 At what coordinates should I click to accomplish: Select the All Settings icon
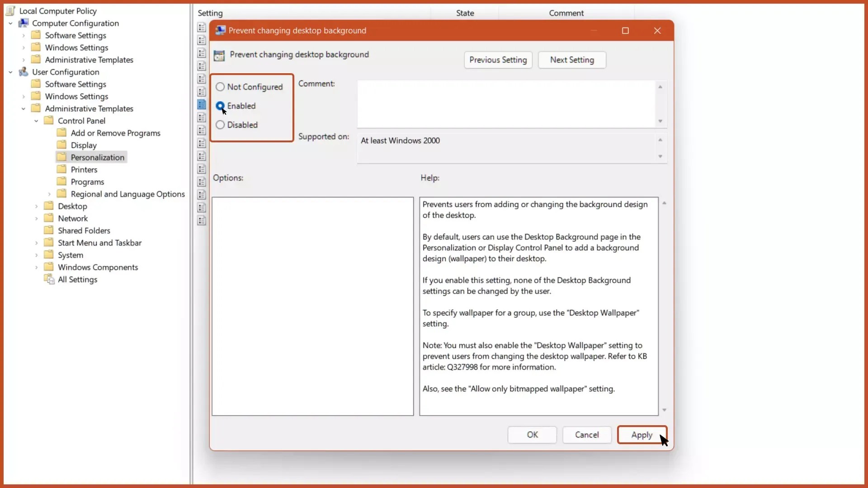[49, 279]
